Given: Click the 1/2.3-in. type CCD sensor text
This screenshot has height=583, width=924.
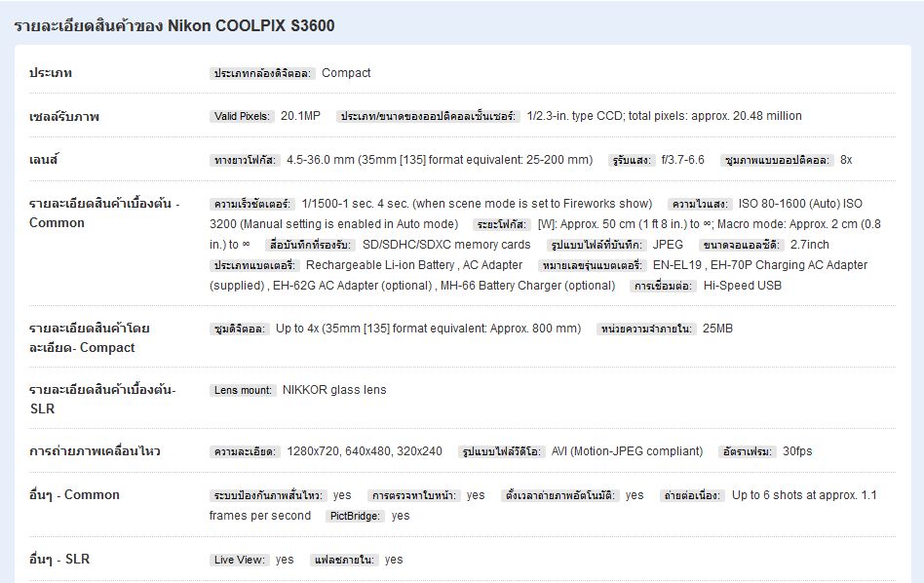Looking at the screenshot, I should (x=664, y=116).
